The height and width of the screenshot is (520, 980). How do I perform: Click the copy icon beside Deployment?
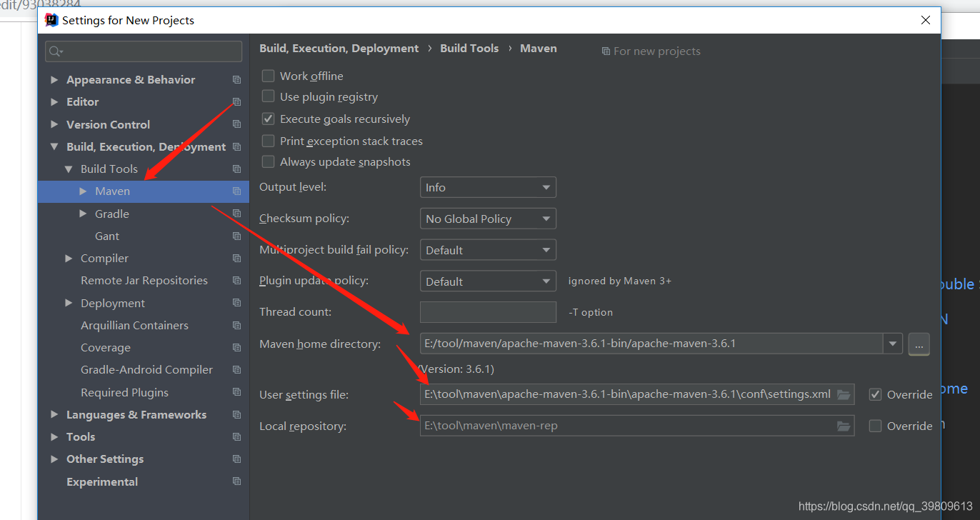[236, 303]
